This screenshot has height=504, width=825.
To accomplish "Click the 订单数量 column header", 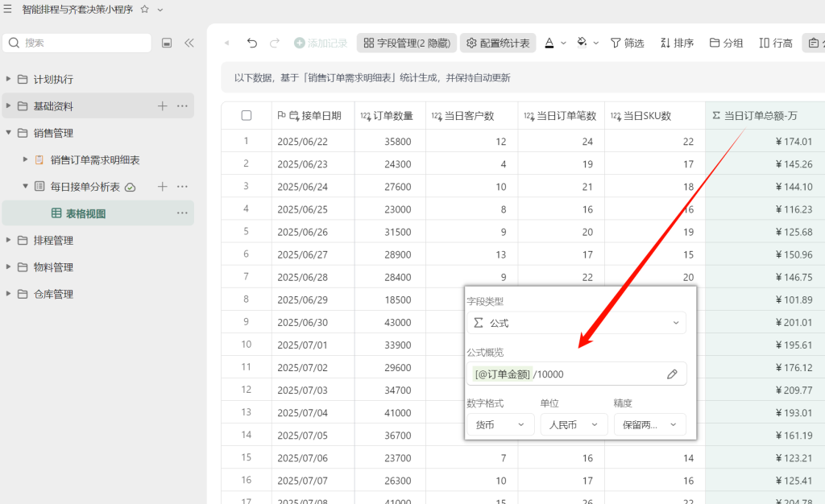I will click(390, 116).
